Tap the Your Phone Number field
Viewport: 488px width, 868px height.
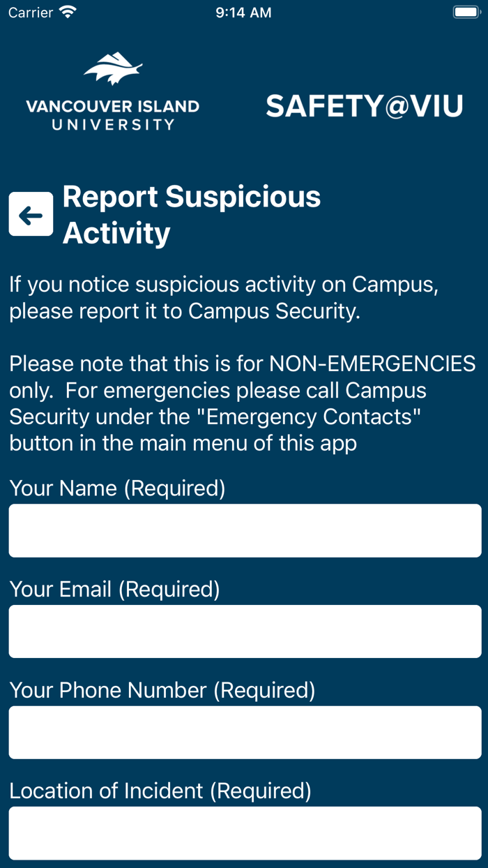pyautogui.click(x=244, y=732)
